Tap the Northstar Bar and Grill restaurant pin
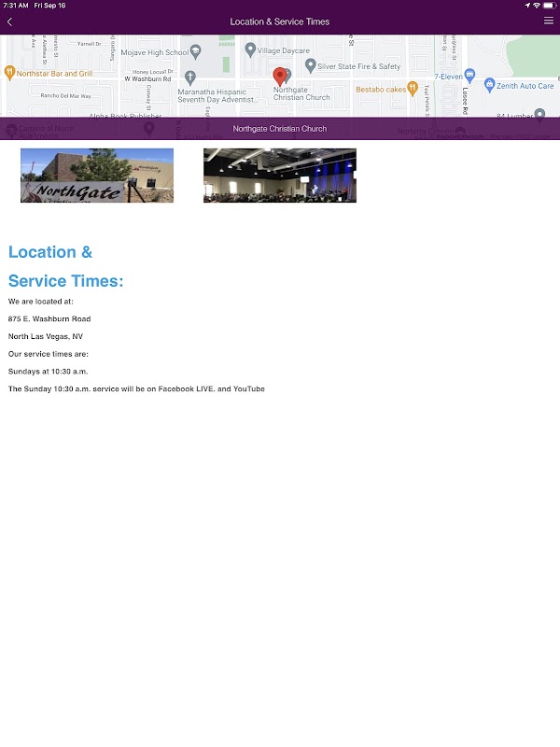The width and height of the screenshot is (560, 747). pos(9,73)
